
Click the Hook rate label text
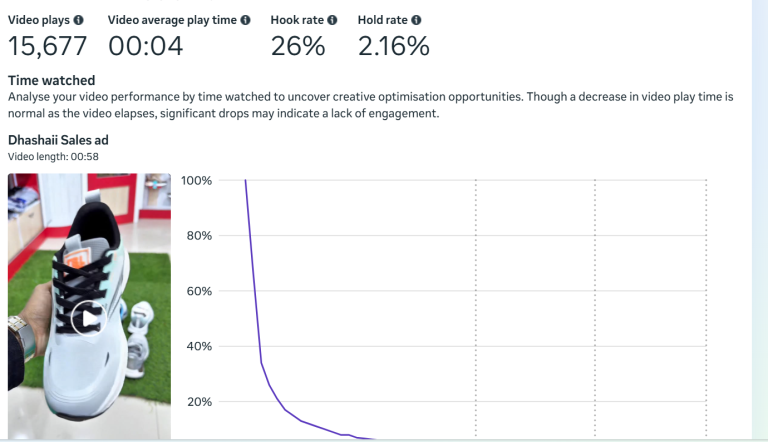297,20
